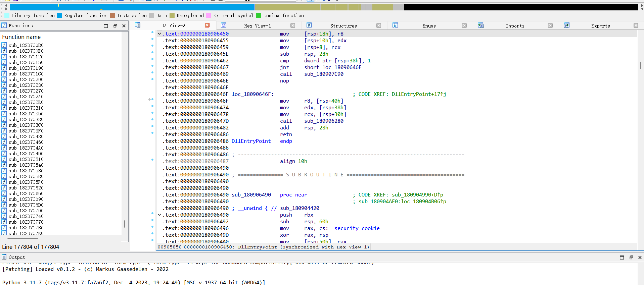The width and height of the screenshot is (644, 285).
Task: Close the Output panel
Action: (640, 257)
